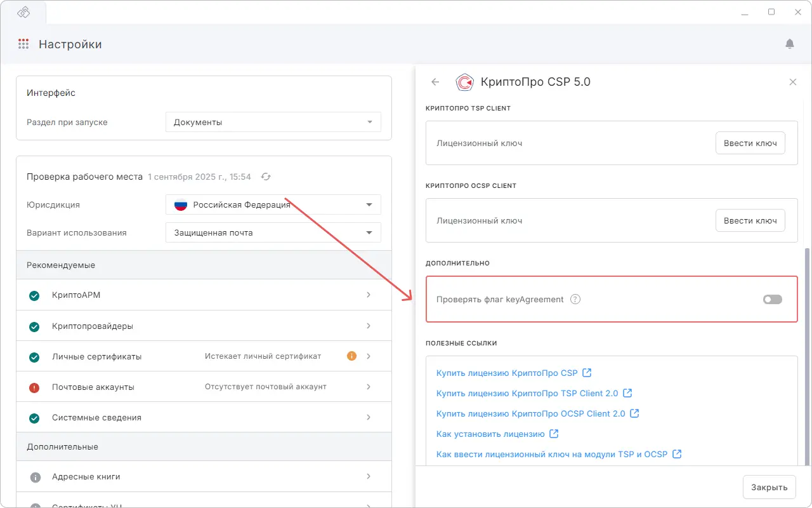Expand the Системные сведения row
This screenshot has height=508, width=812.
(x=369, y=417)
